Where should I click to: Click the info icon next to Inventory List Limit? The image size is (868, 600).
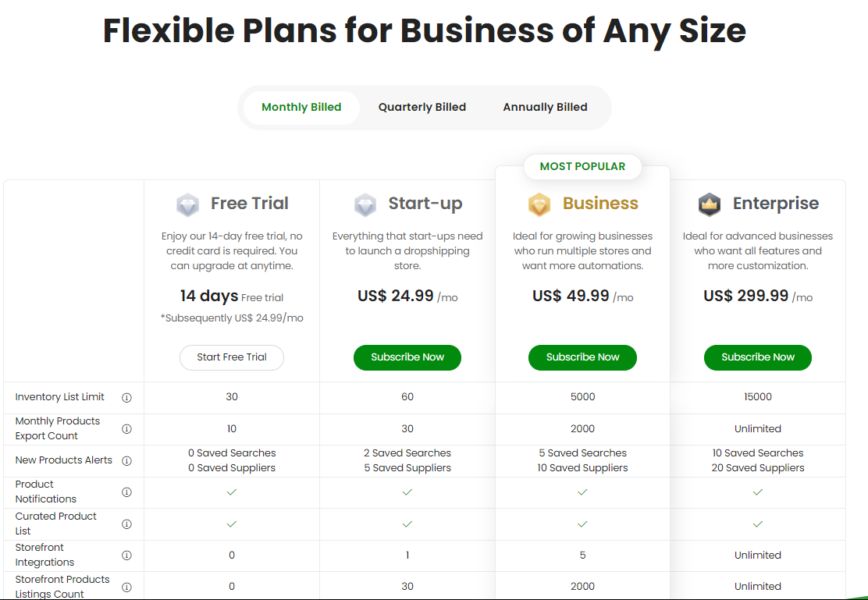[126, 397]
